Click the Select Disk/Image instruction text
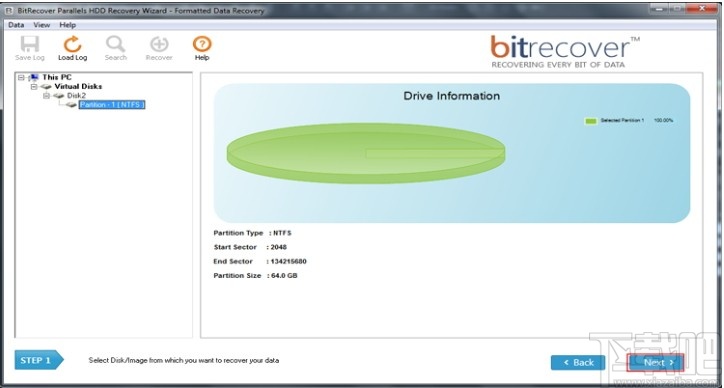Image resolution: width=724 pixels, height=388 pixels. pyautogui.click(x=184, y=360)
